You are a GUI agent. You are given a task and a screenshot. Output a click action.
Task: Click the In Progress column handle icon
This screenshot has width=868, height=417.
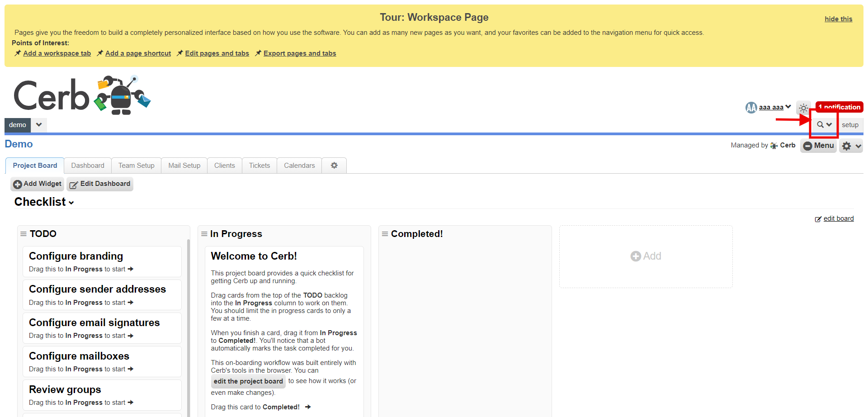tap(204, 234)
